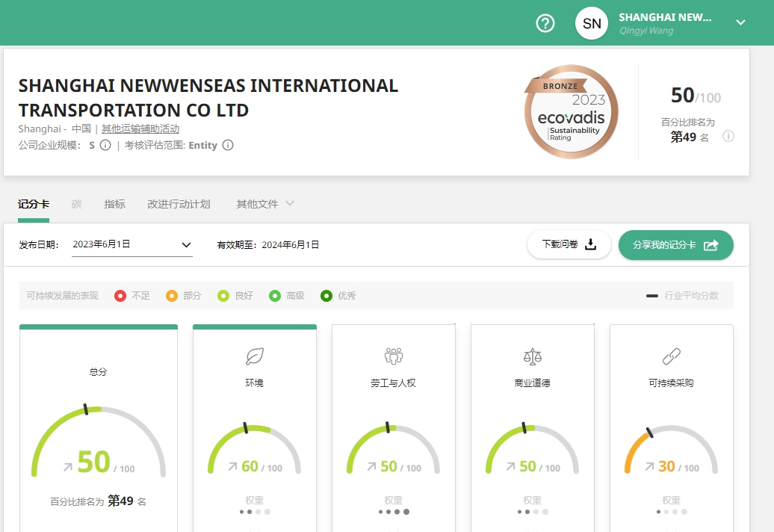Click the SHANGHAI NEW... account name

tap(665, 17)
